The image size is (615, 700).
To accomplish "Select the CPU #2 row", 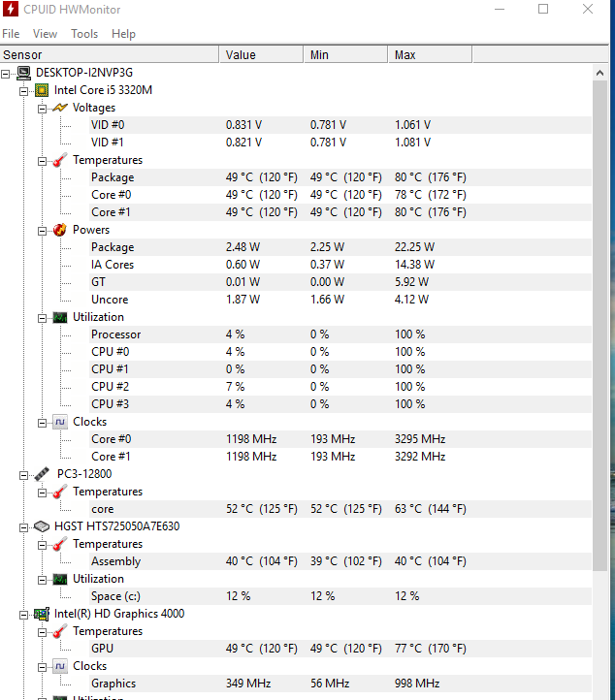I will [340, 387].
